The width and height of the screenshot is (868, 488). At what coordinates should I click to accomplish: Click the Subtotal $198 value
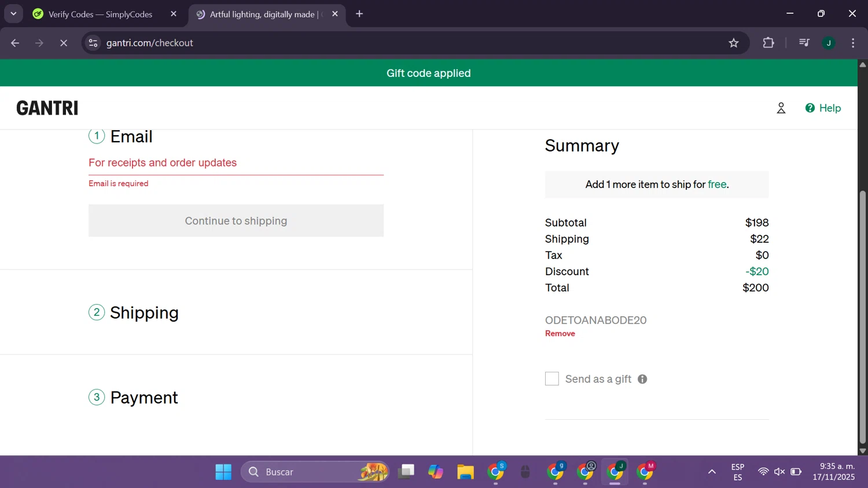point(757,223)
